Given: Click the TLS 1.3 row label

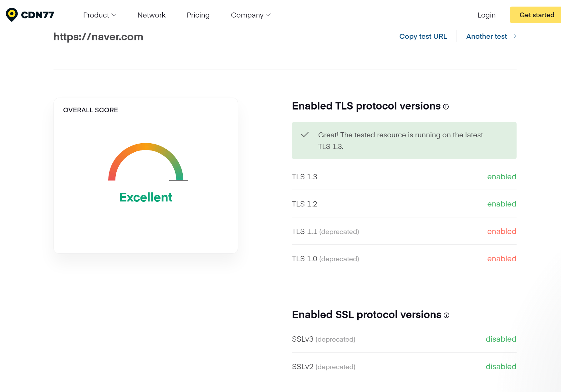Looking at the screenshot, I should pyautogui.click(x=304, y=177).
